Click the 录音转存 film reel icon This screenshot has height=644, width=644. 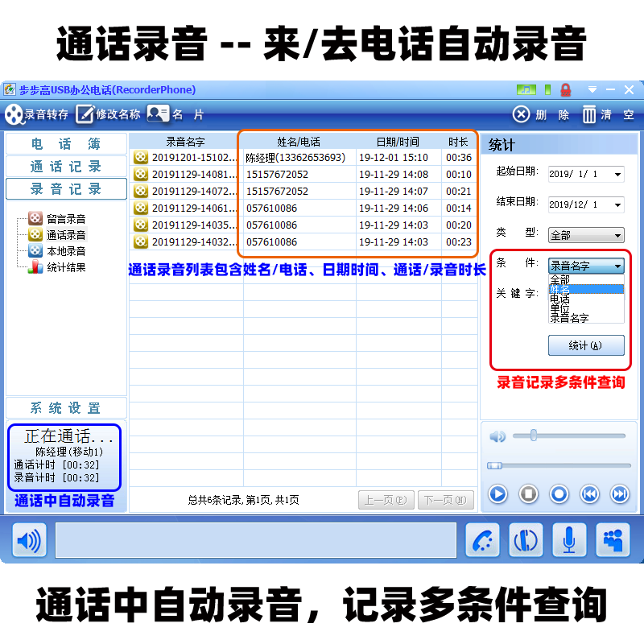[14, 114]
